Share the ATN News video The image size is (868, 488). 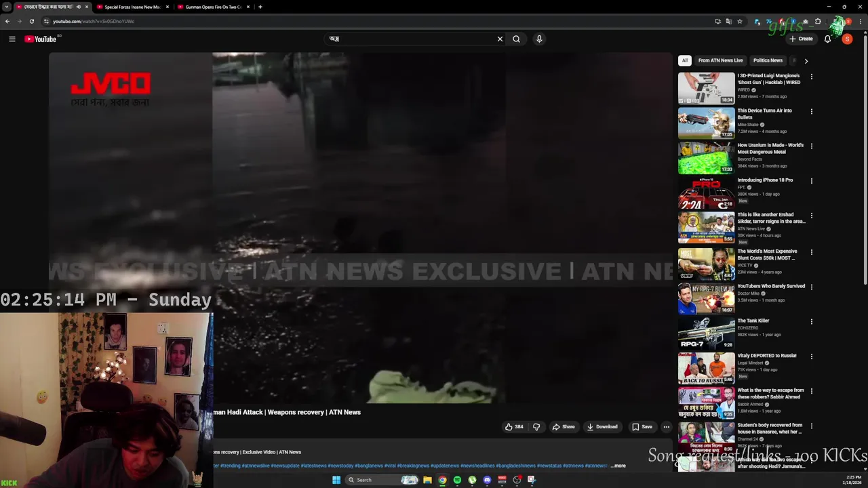tap(564, 427)
